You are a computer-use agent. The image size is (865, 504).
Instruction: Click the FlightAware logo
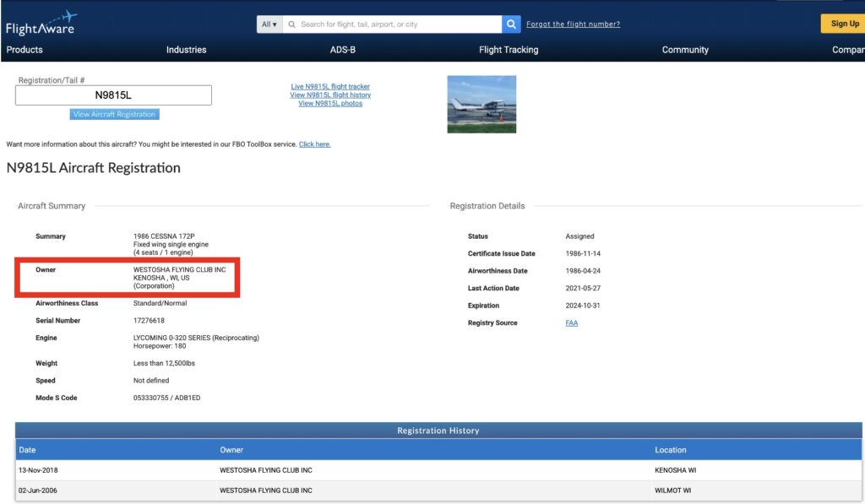41,23
